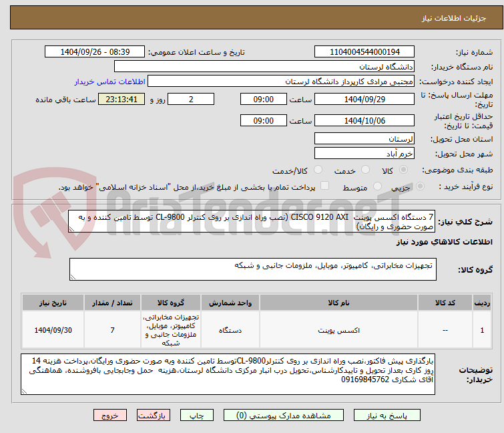Click the quantity cell showing 7
The height and width of the screenshot is (433, 504).
tap(113, 330)
